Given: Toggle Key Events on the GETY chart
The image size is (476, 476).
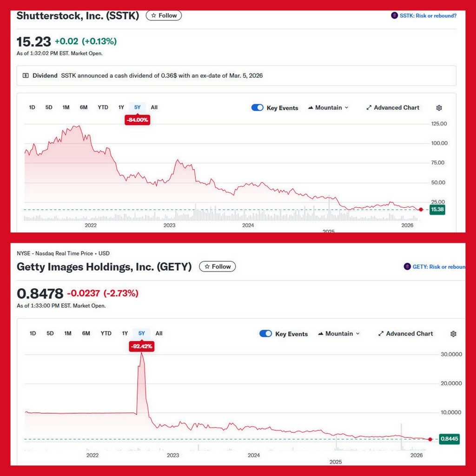Looking at the screenshot, I should pos(265,334).
